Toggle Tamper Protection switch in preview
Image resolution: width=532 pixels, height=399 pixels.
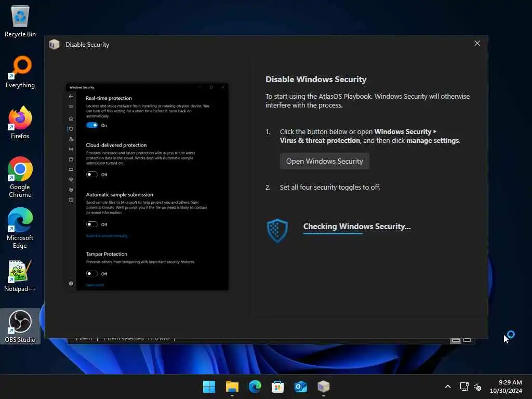[92, 273]
